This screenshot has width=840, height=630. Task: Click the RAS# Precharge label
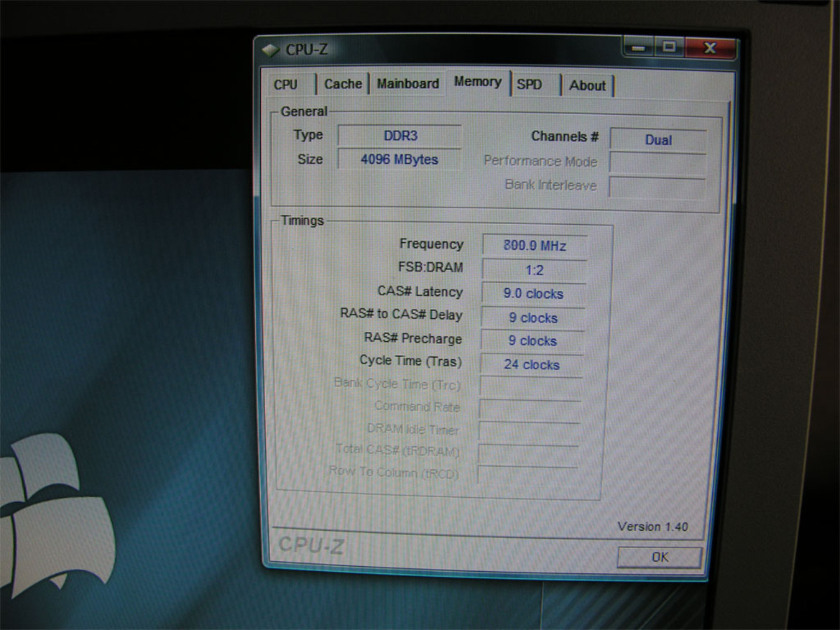coord(413,338)
